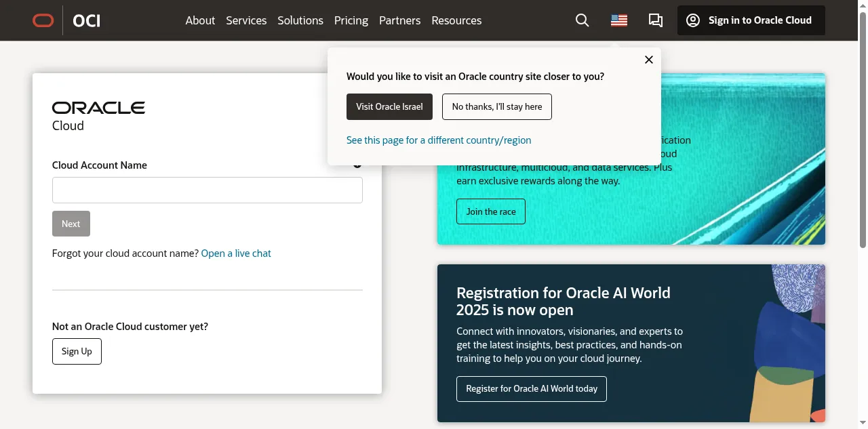Image resolution: width=868 pixels, height=429 pixels.
Task: Click the Cloud Account Name label
Action: pyautogui.click(x=100, y=165)
